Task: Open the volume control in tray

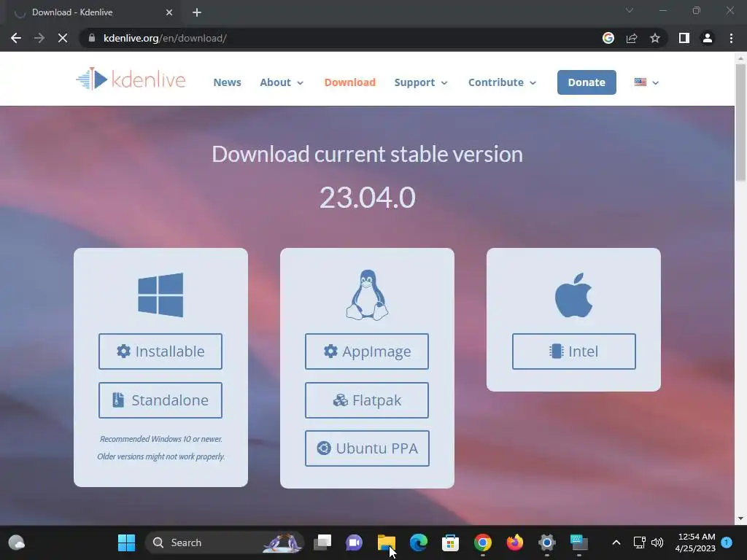Action: [657, 542]
